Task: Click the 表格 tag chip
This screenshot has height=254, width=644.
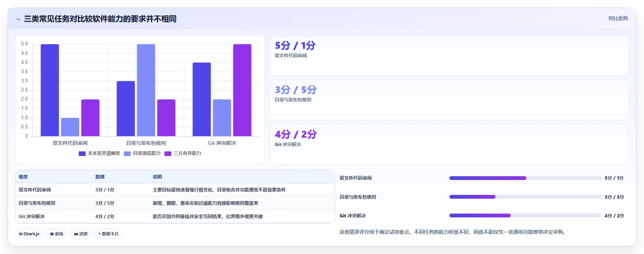Action: 57,234
